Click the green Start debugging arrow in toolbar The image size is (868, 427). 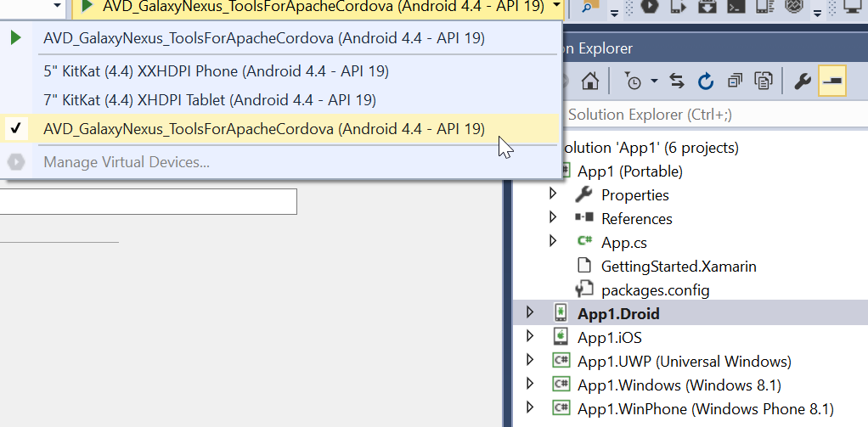coord(87,6)
